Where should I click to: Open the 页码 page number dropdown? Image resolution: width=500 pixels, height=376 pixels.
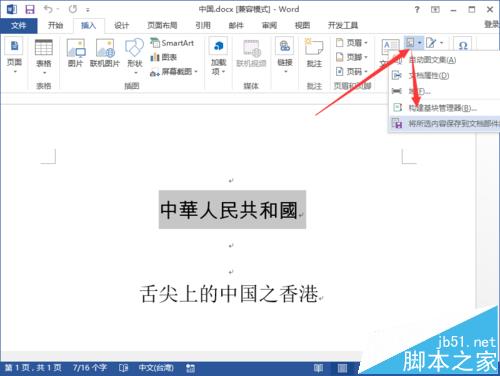tap(352, 72)
